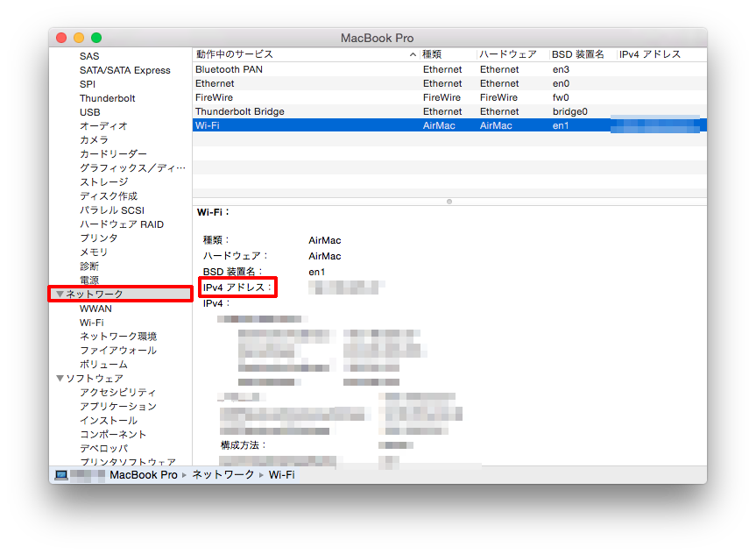Screen dimensions: 756x554
Task: Select 診断 in the sidebar
Action: pyautogui.click(x=89, y=266)
